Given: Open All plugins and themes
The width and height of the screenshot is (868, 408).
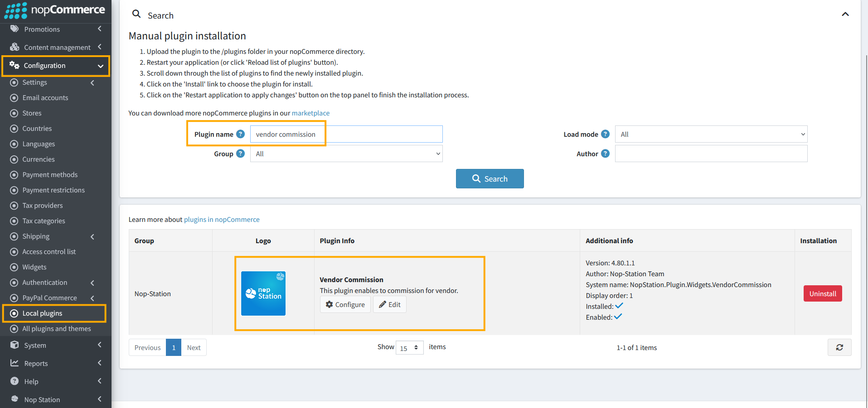Looking at the screenshot, I should tap(57, 329).
